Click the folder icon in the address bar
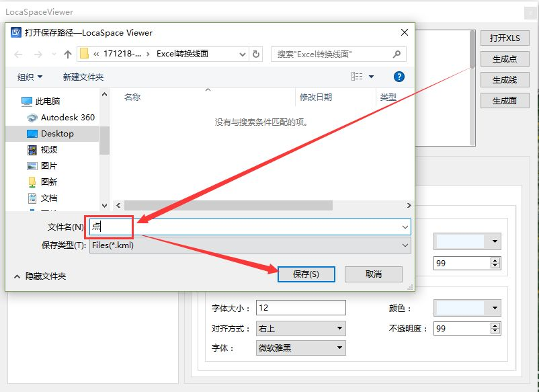Screen dimensions: 539x392 click(84, 54)
